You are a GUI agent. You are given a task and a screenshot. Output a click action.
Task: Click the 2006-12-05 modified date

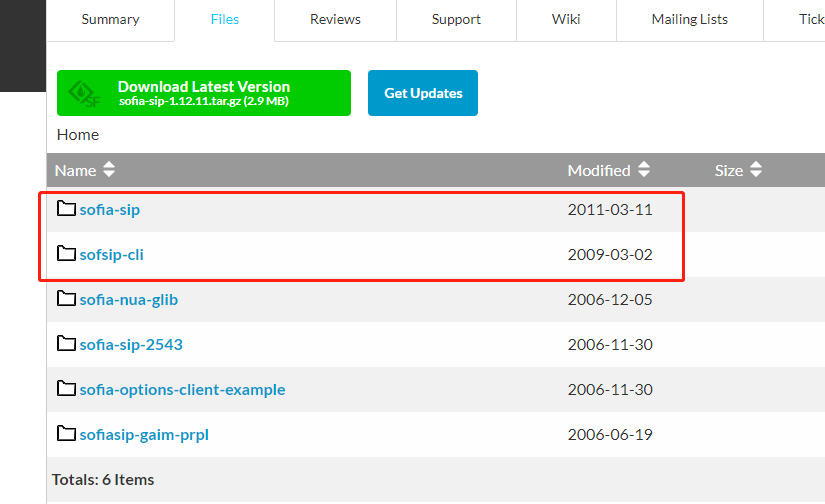click(610, 300)
